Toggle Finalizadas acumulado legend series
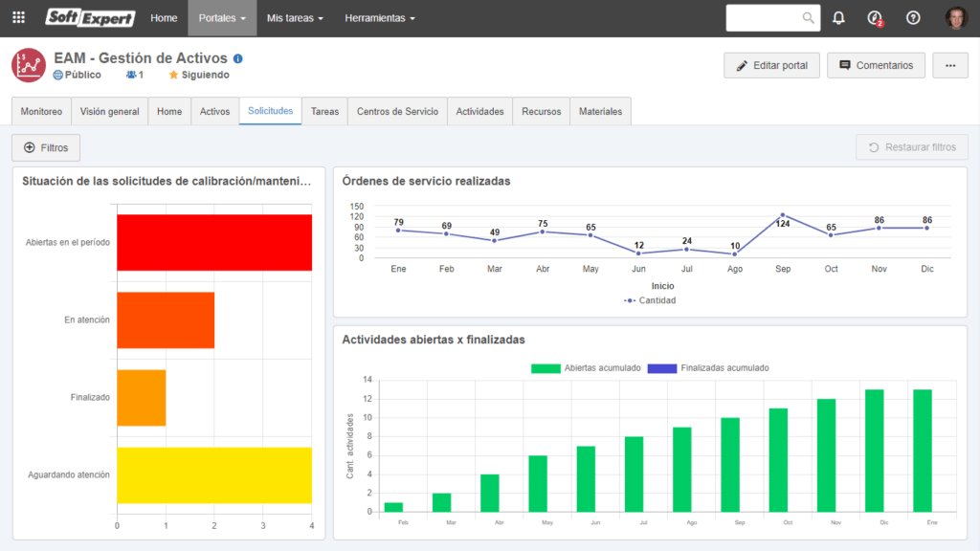 (708, 367)
